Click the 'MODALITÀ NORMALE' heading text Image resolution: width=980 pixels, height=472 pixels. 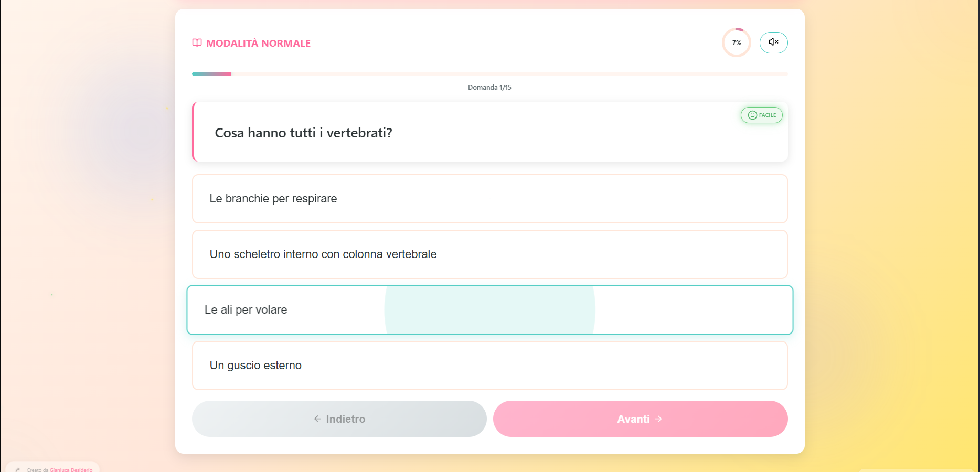[x=258, y=44]
